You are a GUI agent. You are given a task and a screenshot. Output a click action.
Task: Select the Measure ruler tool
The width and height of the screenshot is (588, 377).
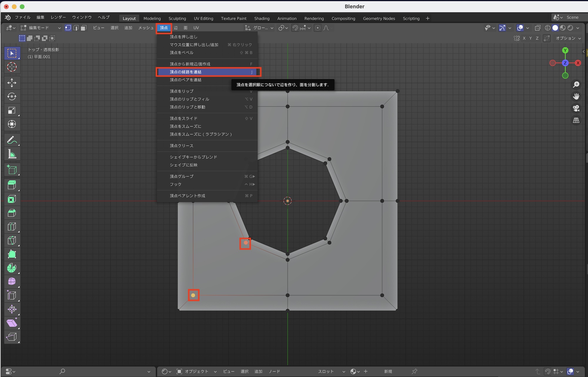click(12, 154)
